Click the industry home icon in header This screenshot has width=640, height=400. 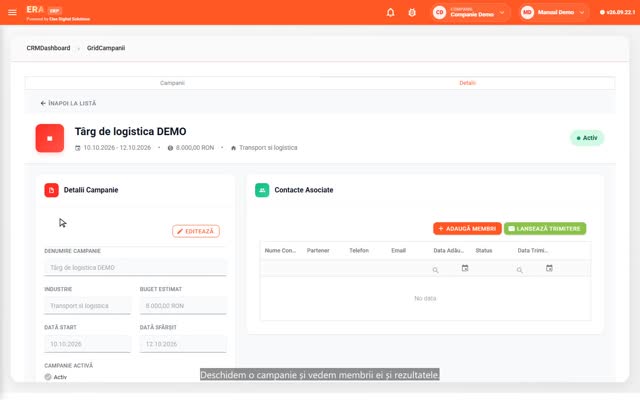[x=233, y=148]
